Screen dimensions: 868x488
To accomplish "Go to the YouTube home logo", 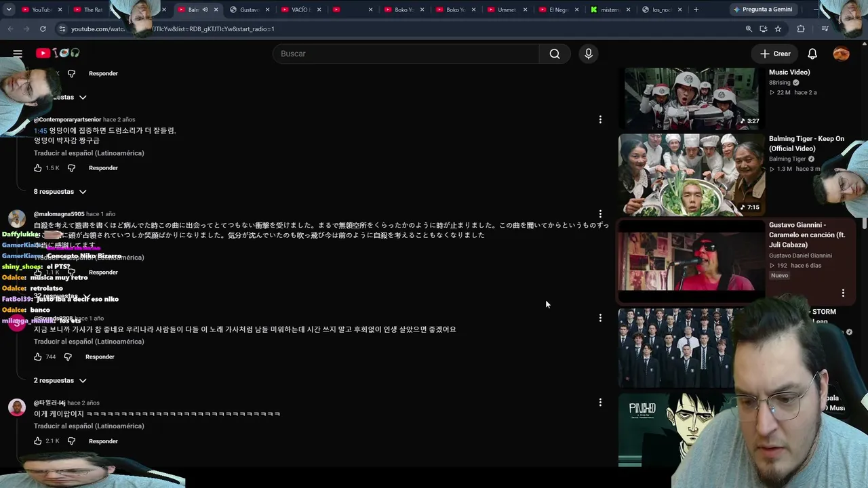I will (58, 53).
